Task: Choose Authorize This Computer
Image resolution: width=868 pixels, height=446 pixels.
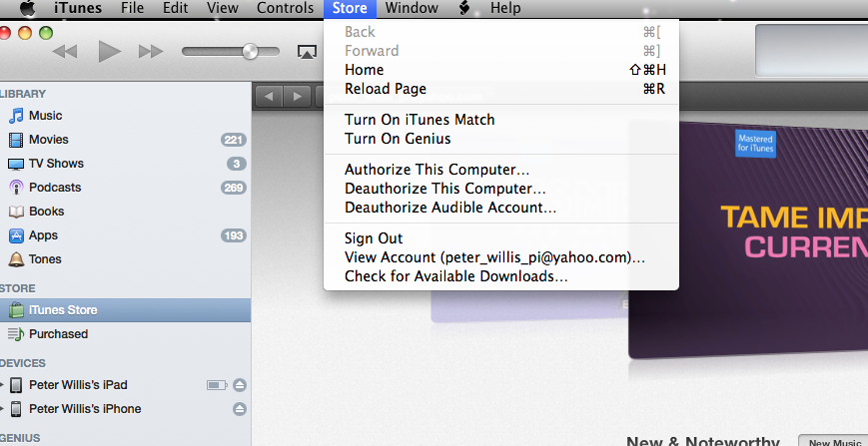Action: click(x=501, y=169)
